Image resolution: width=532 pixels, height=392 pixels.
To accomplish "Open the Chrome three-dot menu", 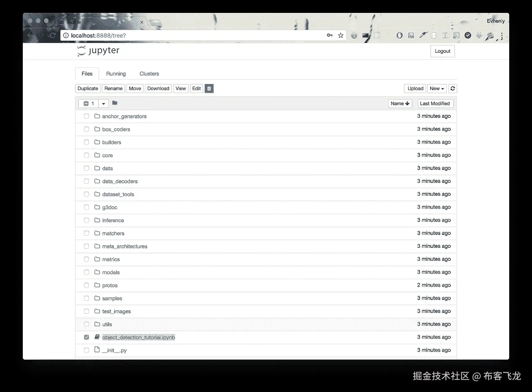I will (502, 36).
